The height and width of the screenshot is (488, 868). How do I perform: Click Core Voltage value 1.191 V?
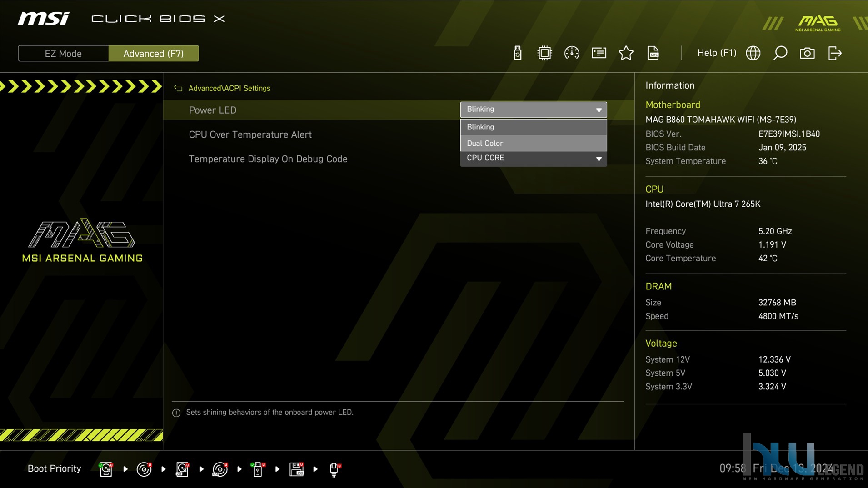pos(772,245)
